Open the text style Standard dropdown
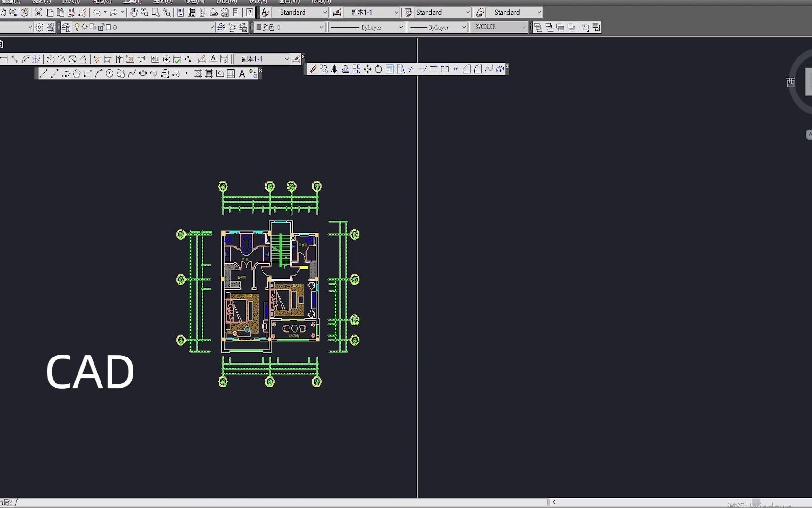 (325, 13)
